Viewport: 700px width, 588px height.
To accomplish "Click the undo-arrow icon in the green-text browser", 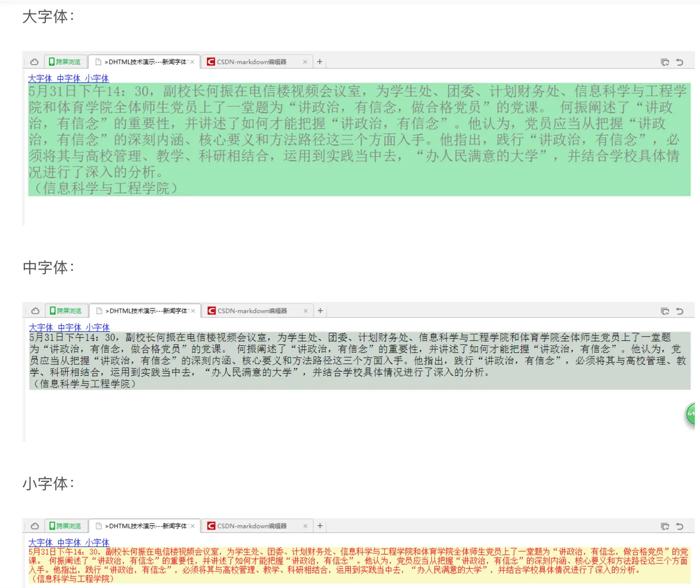I will coord(679,62).
